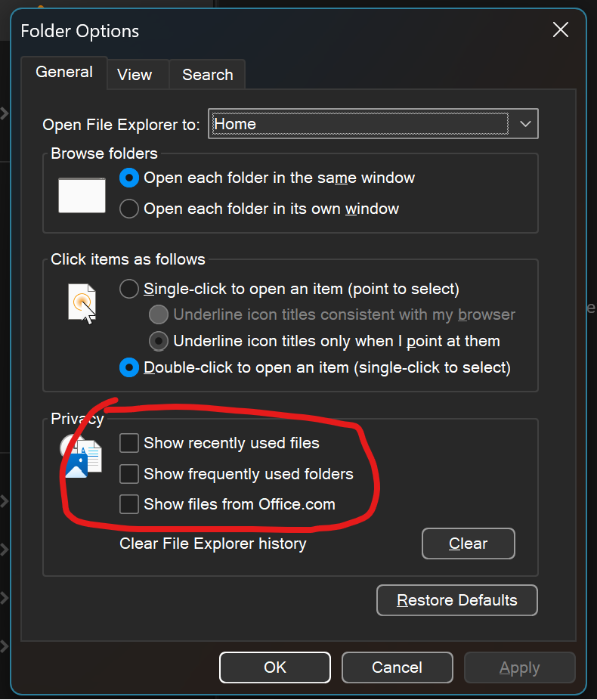Select the General tab
Viewport: 597px width, 700px height.
pos(64,73)
